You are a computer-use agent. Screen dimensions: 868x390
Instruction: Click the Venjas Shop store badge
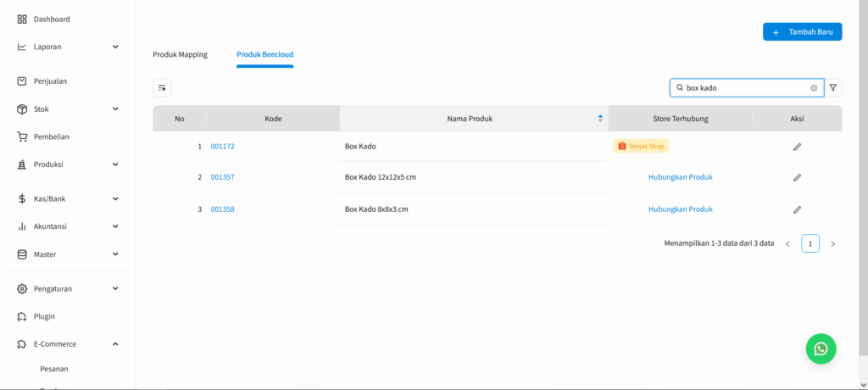(x=641, y=146)
